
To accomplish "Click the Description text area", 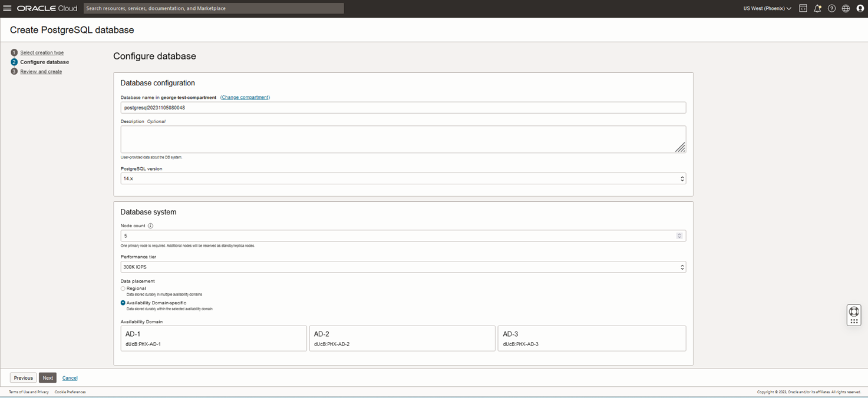I will point(403,140).
